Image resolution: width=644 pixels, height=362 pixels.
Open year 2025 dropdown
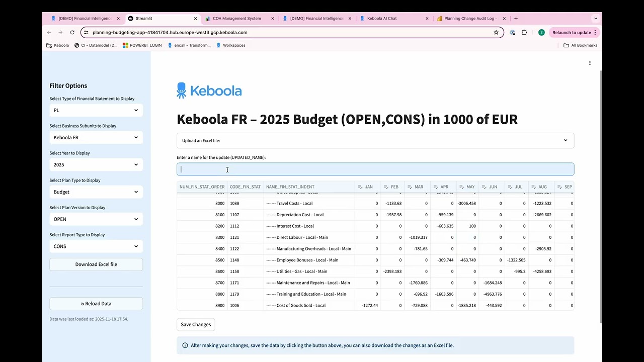coord(96,164)
